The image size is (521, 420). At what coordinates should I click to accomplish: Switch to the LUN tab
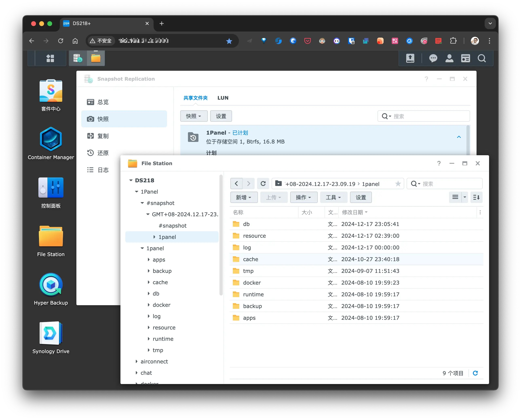223,98
